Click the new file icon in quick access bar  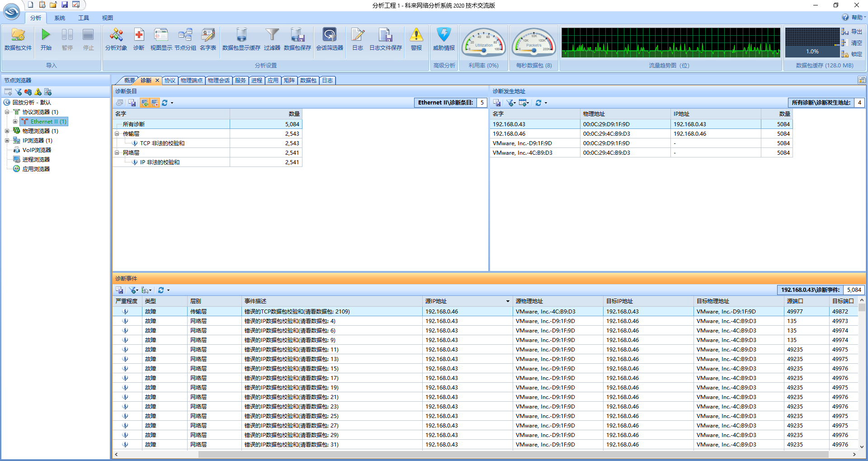[31, 5]
